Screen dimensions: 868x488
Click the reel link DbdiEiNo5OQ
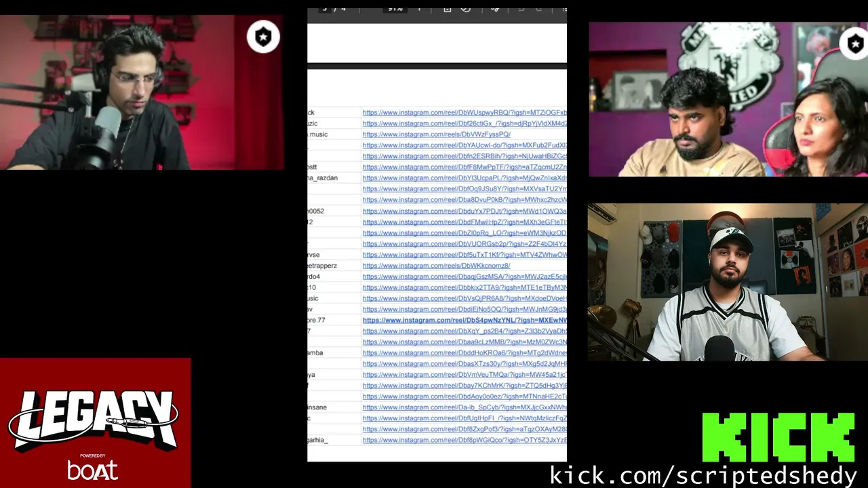click(465, 309)
